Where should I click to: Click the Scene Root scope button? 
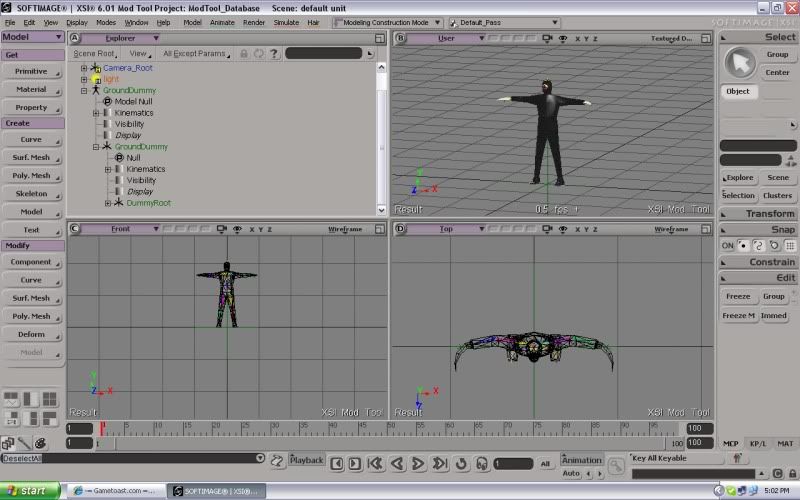coord(95,54)
